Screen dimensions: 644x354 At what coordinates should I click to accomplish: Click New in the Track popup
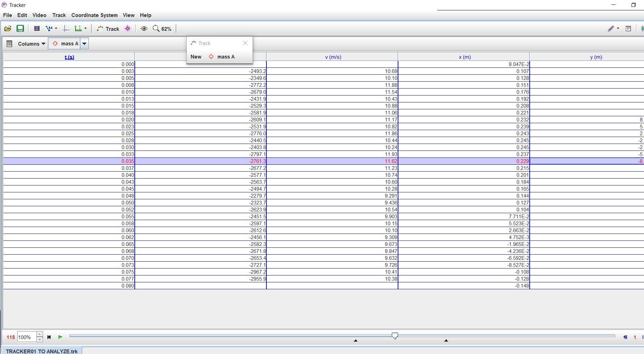tap(196, 57)
